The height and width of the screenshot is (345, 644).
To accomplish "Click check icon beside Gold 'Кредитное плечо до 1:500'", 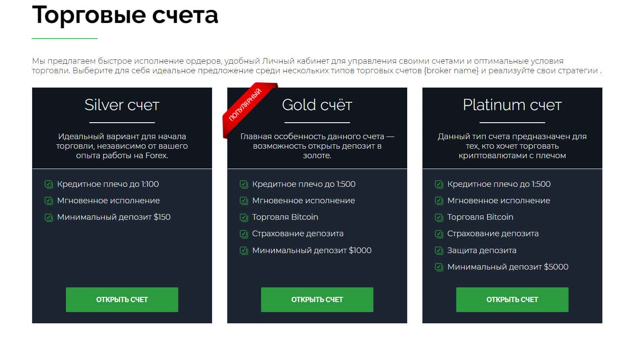I will [244, 184].
